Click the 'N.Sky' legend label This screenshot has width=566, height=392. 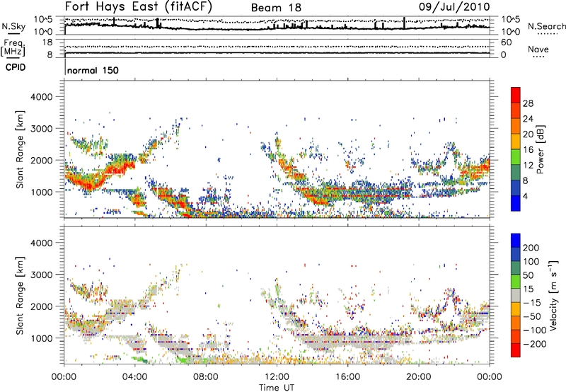click(x=13, y=26)
